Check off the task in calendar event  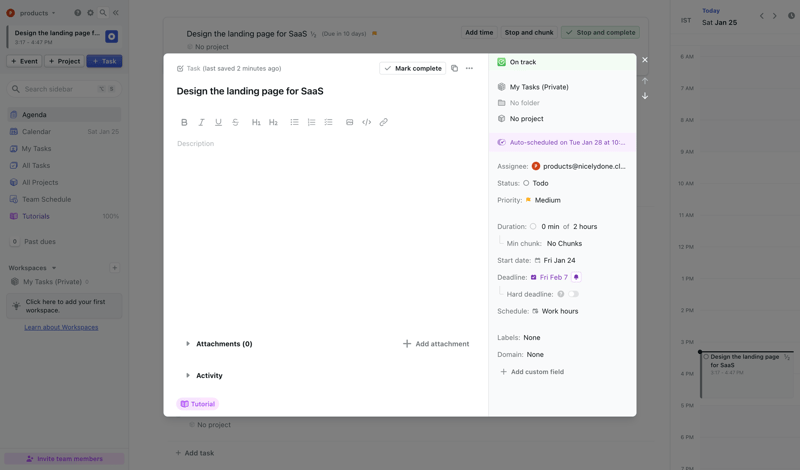tap(706, 357)
